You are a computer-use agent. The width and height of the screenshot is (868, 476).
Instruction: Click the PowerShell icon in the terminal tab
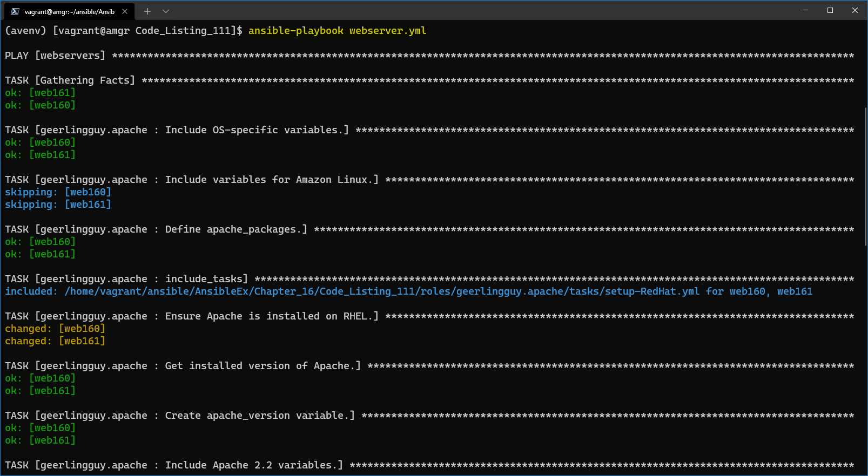point(15,11)
